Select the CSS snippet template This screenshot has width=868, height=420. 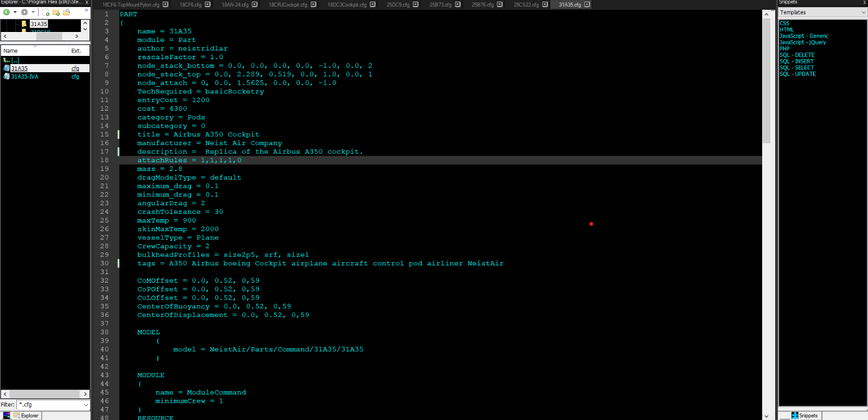click(784, 23)
